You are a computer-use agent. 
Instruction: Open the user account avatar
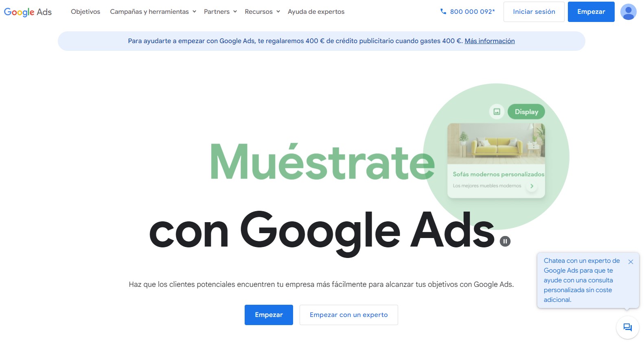click(x=628, y=12)
